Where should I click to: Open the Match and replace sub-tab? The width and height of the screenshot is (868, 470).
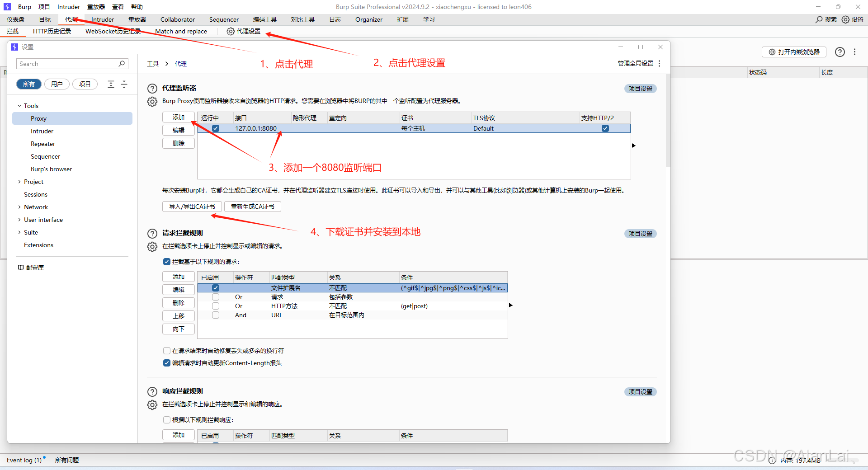(181, 31)
